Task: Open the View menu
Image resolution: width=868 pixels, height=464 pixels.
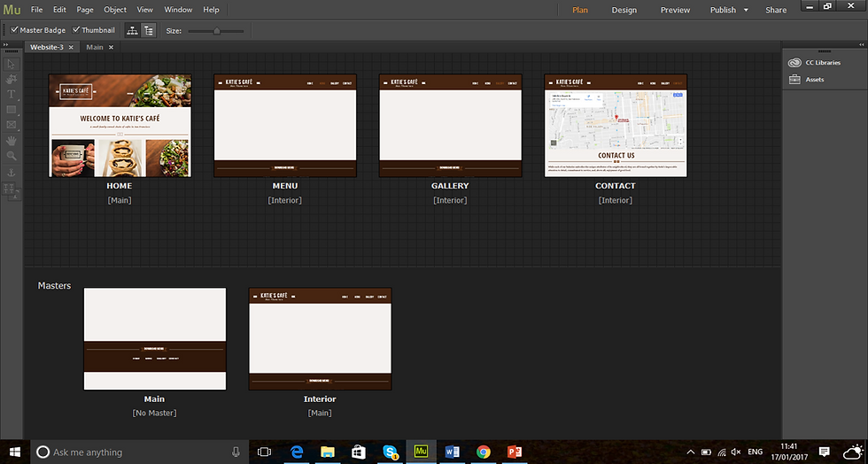Action: [144, 10]
